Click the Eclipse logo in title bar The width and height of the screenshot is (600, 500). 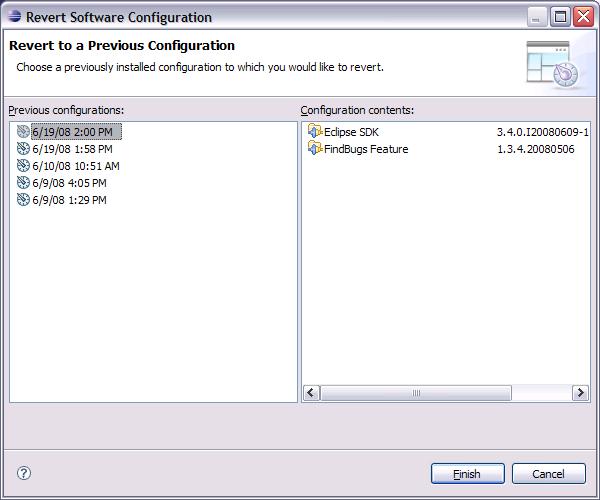(x=14, y=16)
